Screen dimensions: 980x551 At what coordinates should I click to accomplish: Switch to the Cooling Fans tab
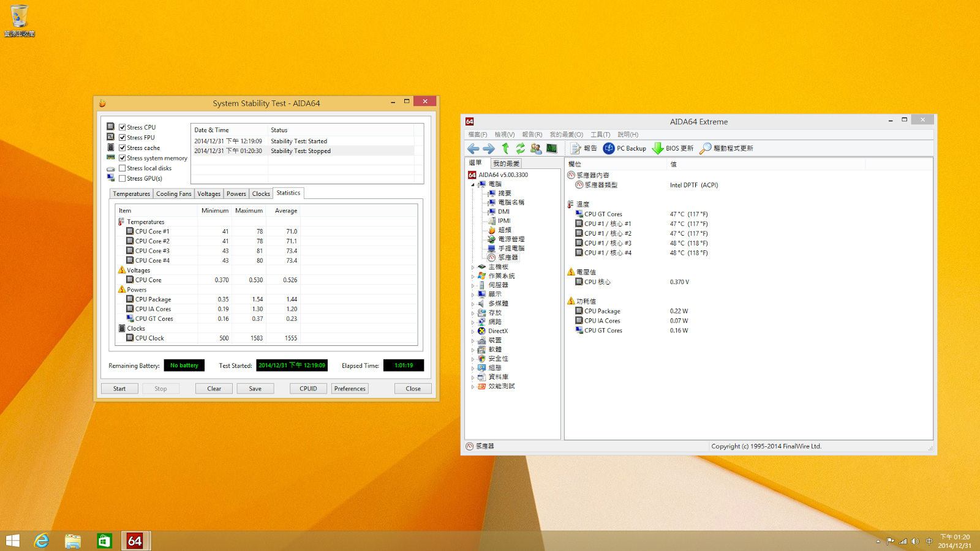point(173,193)
